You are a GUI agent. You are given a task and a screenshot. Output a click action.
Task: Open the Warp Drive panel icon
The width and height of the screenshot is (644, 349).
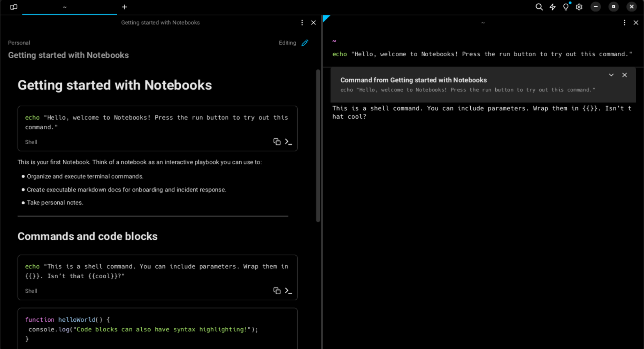(14, 7)
